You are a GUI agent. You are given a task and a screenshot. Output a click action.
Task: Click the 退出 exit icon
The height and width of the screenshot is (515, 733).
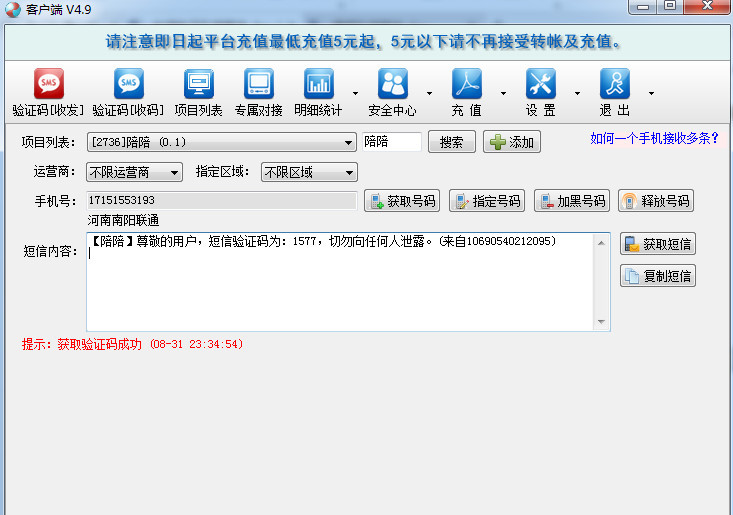point(615,84)
